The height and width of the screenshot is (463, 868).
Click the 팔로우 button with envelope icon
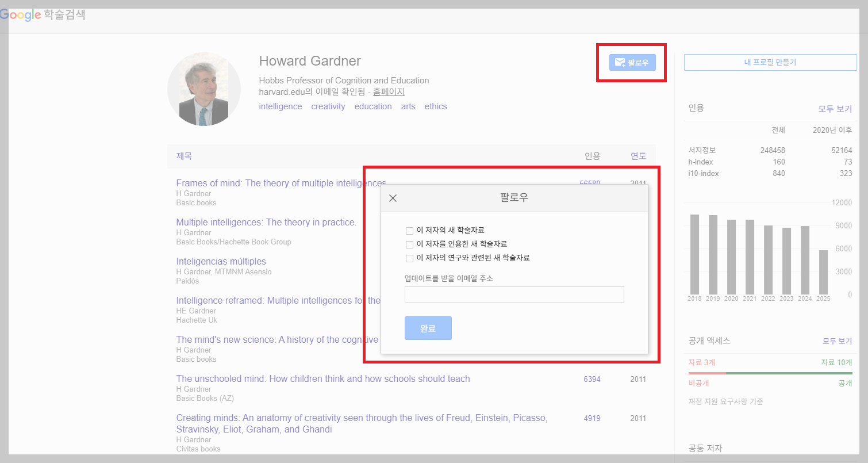pyautogui.click(x=631, y=63)
